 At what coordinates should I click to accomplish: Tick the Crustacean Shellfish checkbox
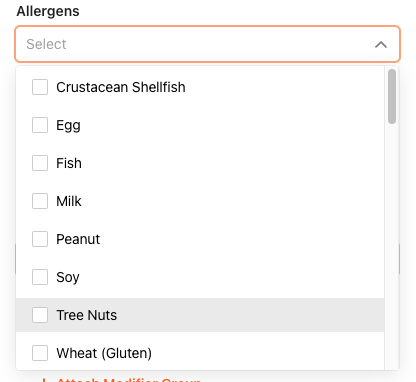[40, 87]
